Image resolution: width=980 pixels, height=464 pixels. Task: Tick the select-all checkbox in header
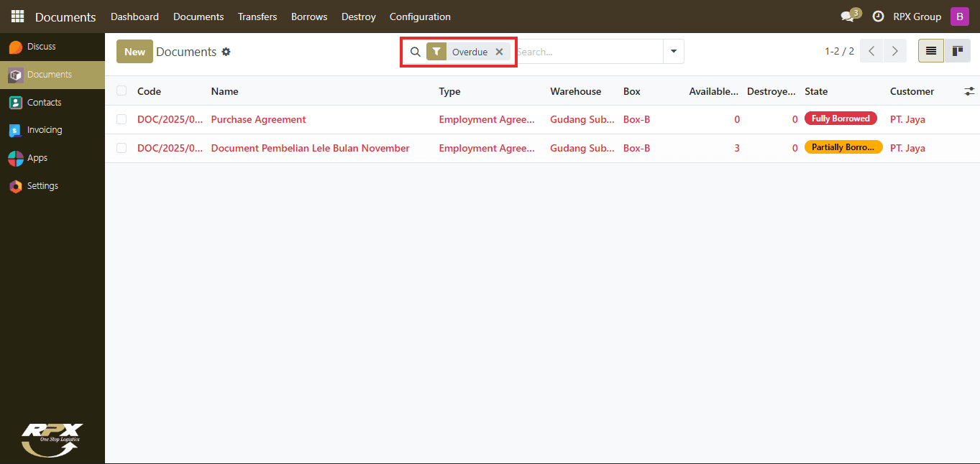tap(122, 91)
